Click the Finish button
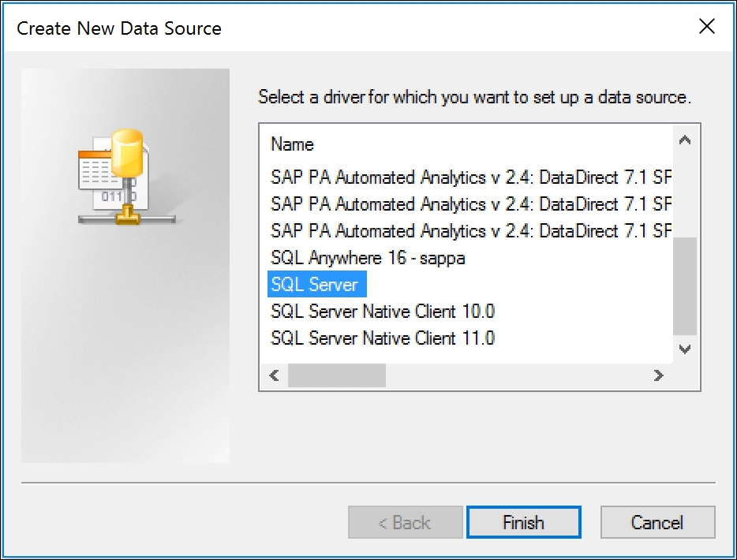Screen dimensions: 737x560 pos(524,522)
